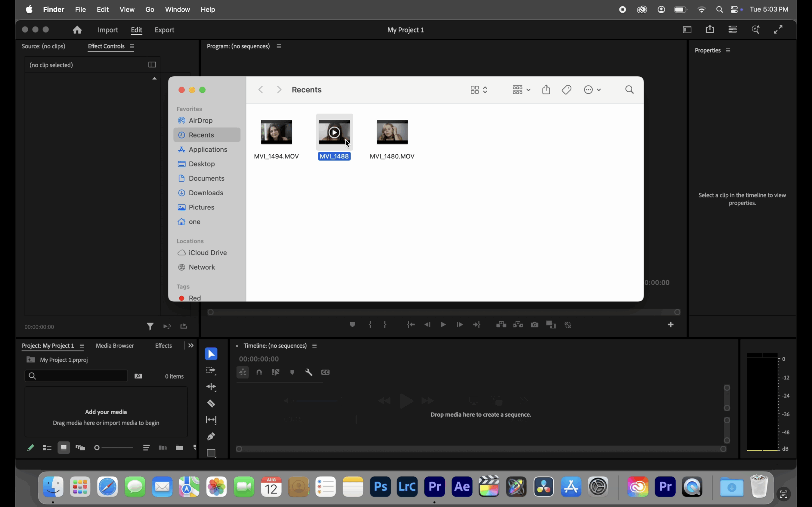
Task: Select the MVI_1480.MOV thumbnail
Action: coord(392,132)
